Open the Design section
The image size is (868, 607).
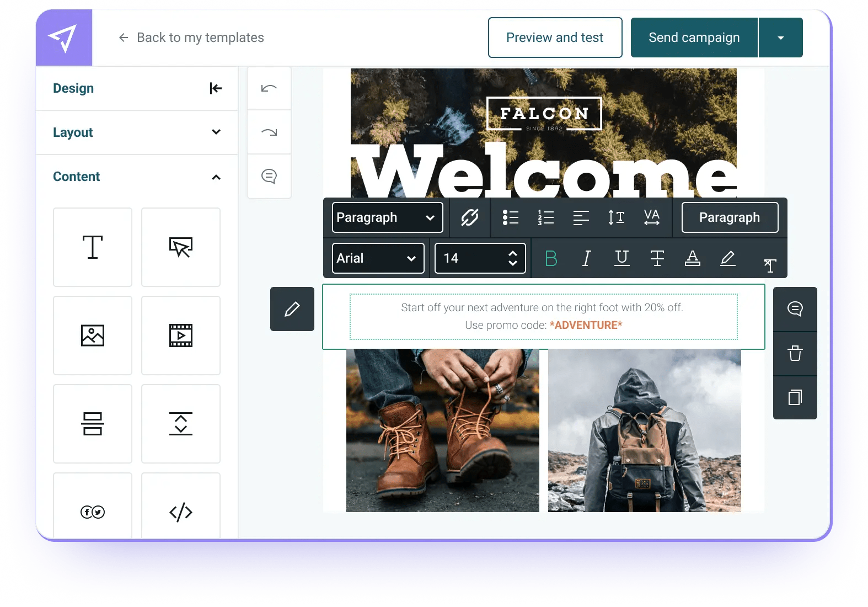(73, 88)
